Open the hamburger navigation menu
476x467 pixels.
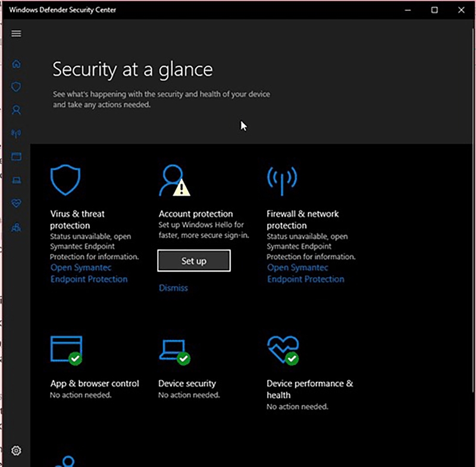click(x=16, y=33)
